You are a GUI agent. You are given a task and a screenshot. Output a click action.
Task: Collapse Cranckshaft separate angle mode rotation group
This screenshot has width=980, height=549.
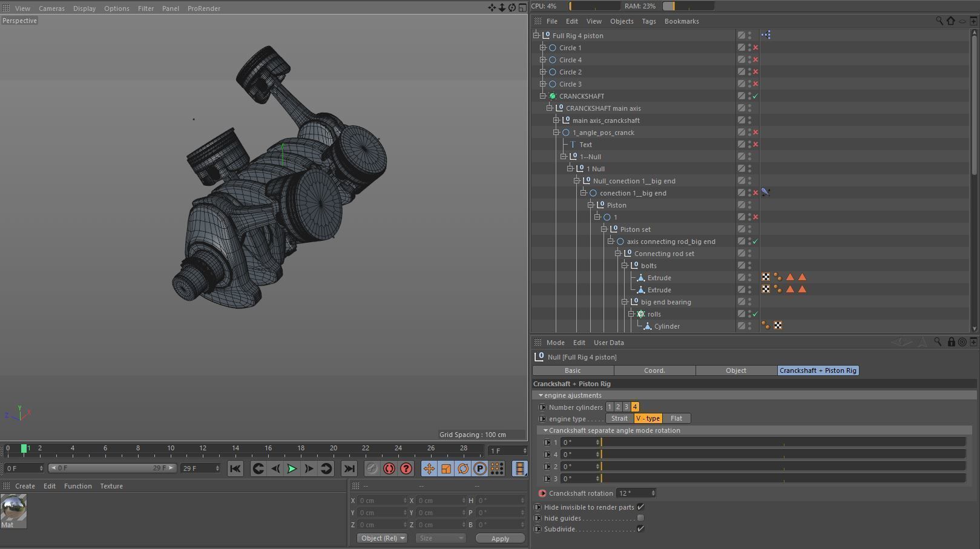(x=545, y=430)
